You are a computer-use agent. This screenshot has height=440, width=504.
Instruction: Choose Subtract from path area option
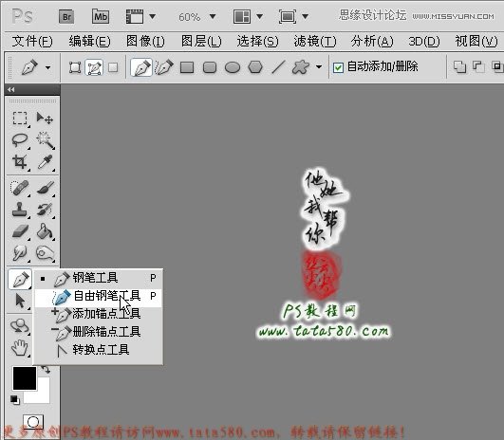coord(478,66)
